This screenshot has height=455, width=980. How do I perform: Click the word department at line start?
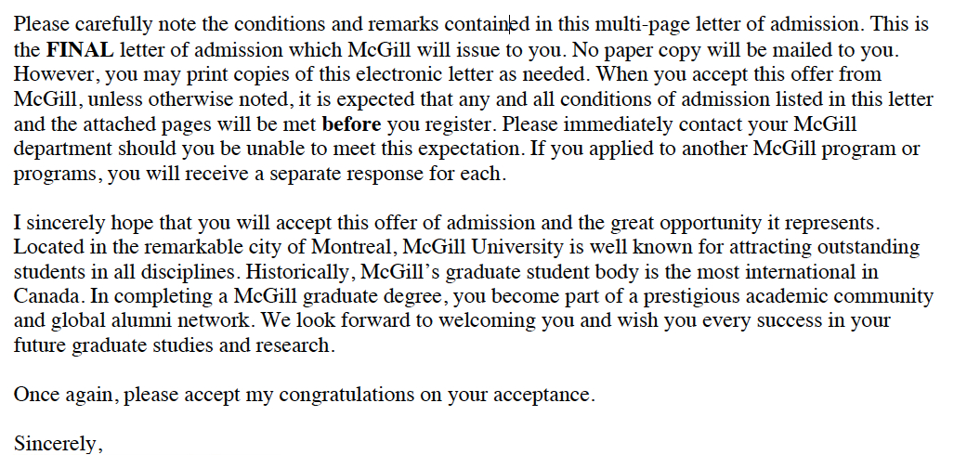(x=63, y=149)
